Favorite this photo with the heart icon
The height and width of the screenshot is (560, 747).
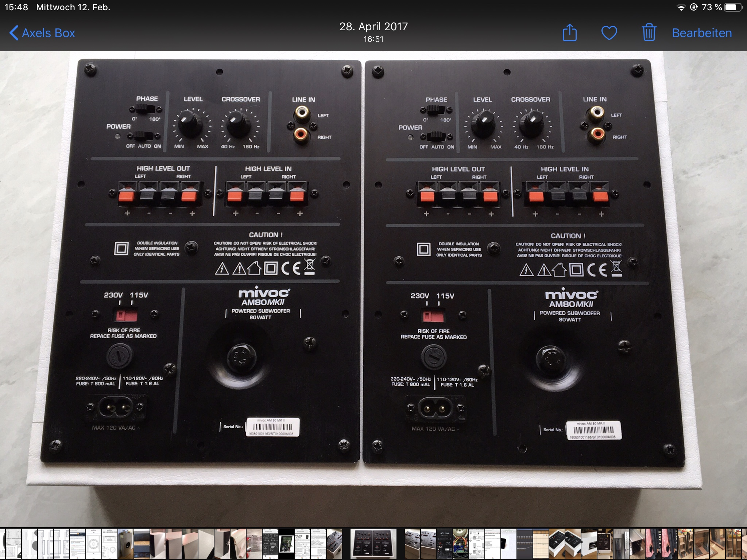[x=609, y=33]
